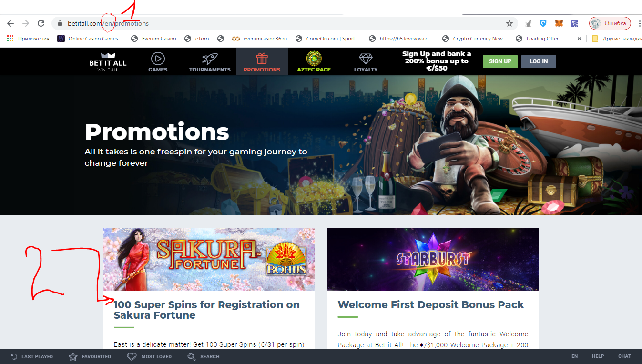Screen dimensions: 642x364
Task: Open Sakura Fortune promotion image
Action: (x=209, y=259)
